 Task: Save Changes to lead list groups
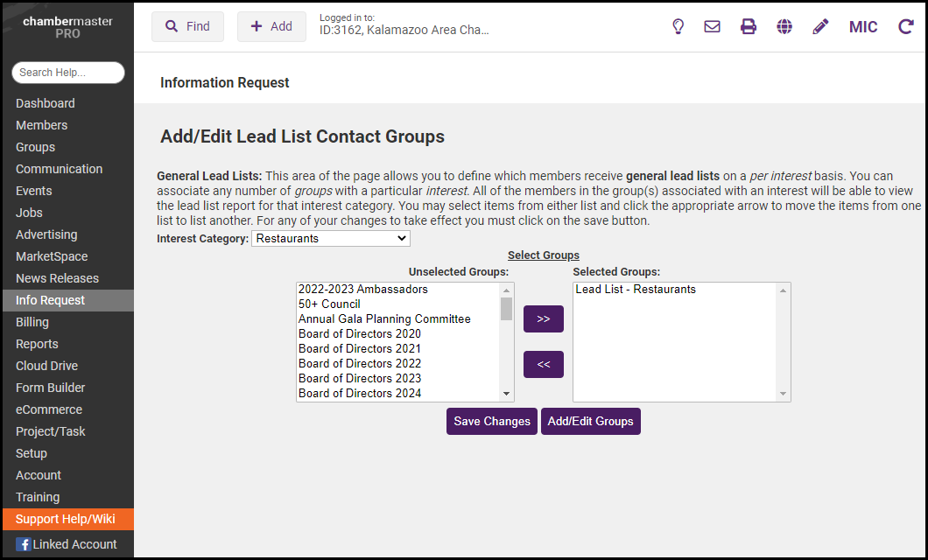[491, 421]
